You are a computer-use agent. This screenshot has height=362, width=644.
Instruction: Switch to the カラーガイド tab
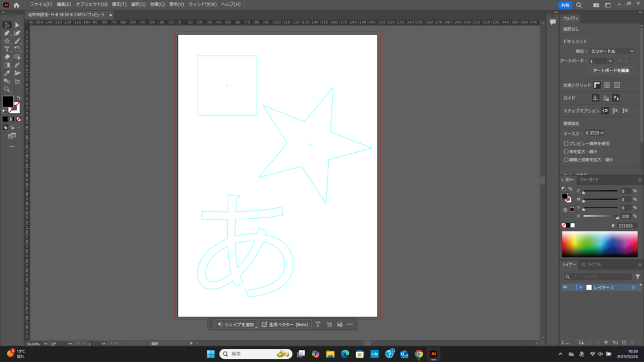tap(589, 179)
